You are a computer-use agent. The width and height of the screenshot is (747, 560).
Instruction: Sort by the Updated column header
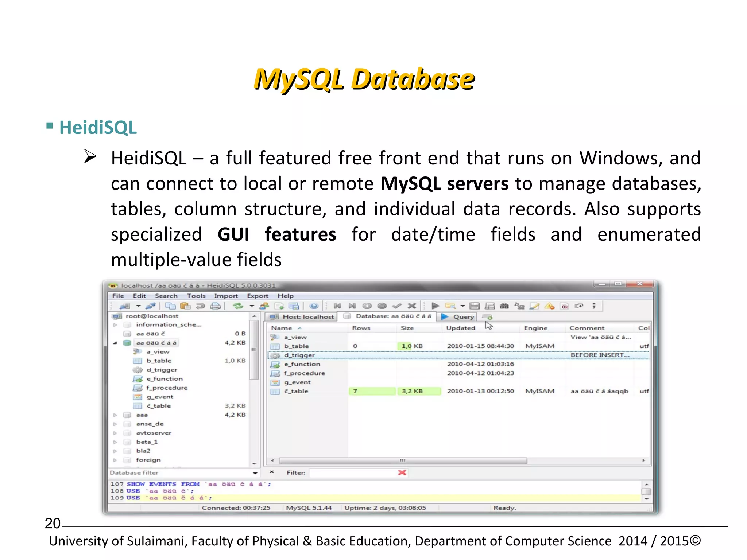(x=481, y=328)
